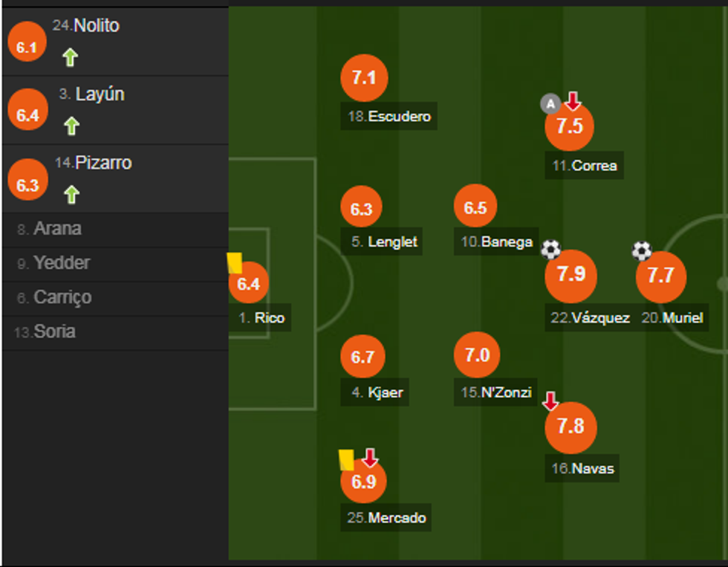The width and height of the screenshot is (728, 567).
Task: Open the 18. Escudero player label
Action: point(389,117)
